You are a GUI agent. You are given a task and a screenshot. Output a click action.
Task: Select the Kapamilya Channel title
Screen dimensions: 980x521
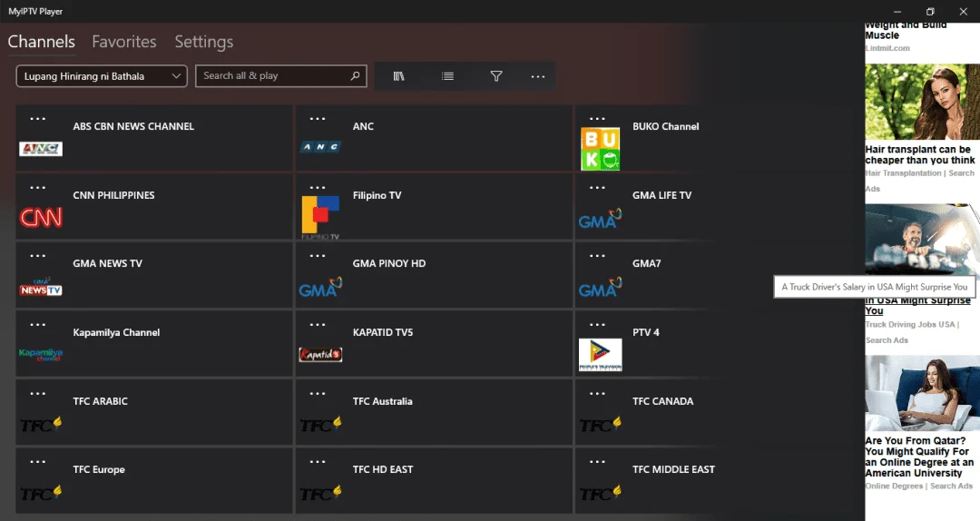116,332
